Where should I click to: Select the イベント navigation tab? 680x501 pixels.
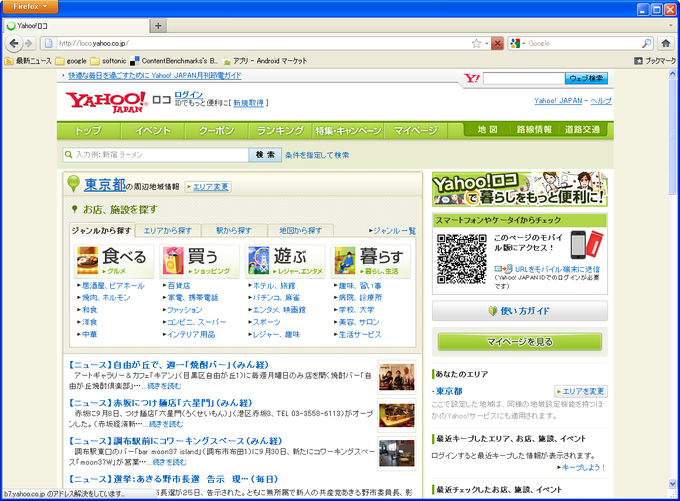click(x=153, y=131)
